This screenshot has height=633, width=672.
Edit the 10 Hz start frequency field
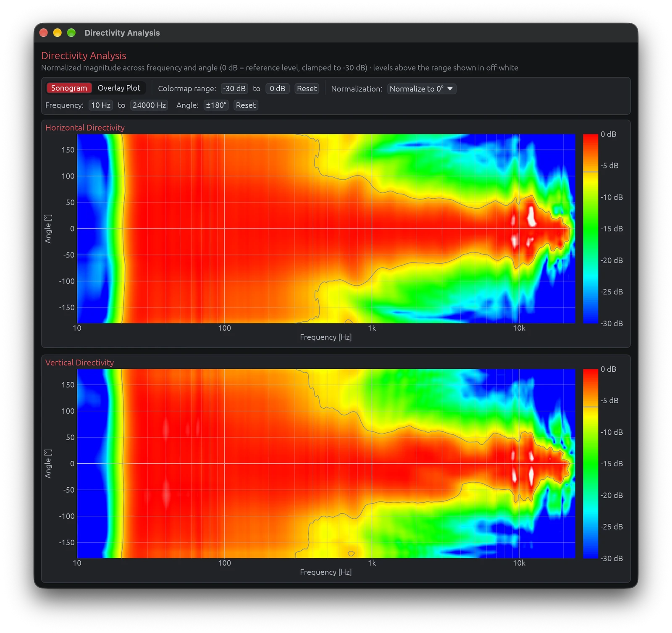[x=101, y=105]
